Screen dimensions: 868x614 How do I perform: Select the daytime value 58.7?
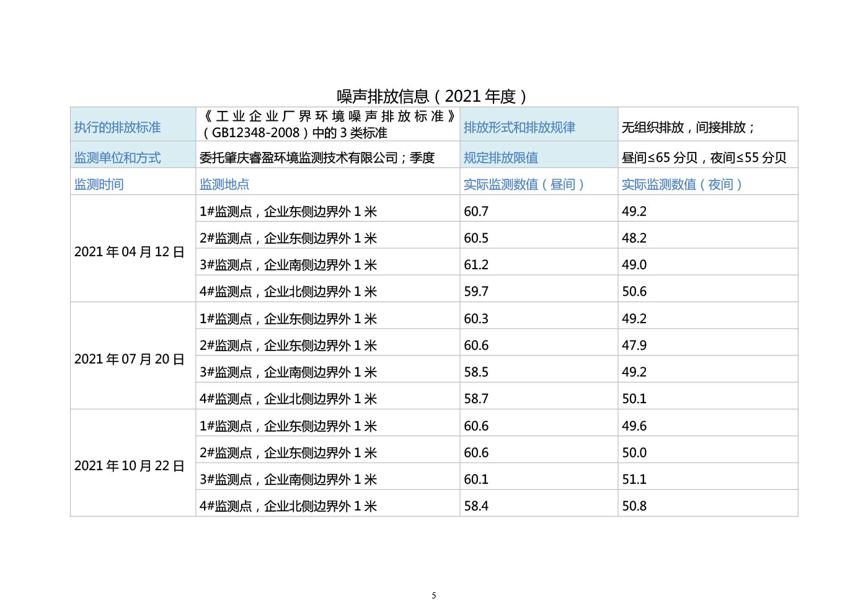coord(539,396)
